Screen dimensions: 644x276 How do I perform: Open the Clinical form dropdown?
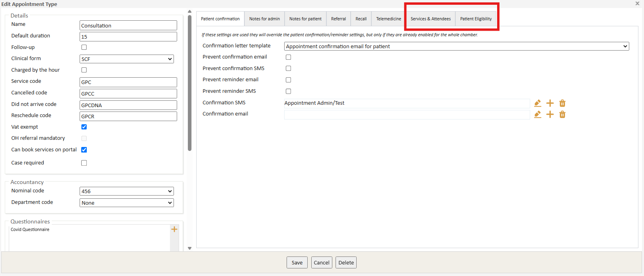coord(127,59)
